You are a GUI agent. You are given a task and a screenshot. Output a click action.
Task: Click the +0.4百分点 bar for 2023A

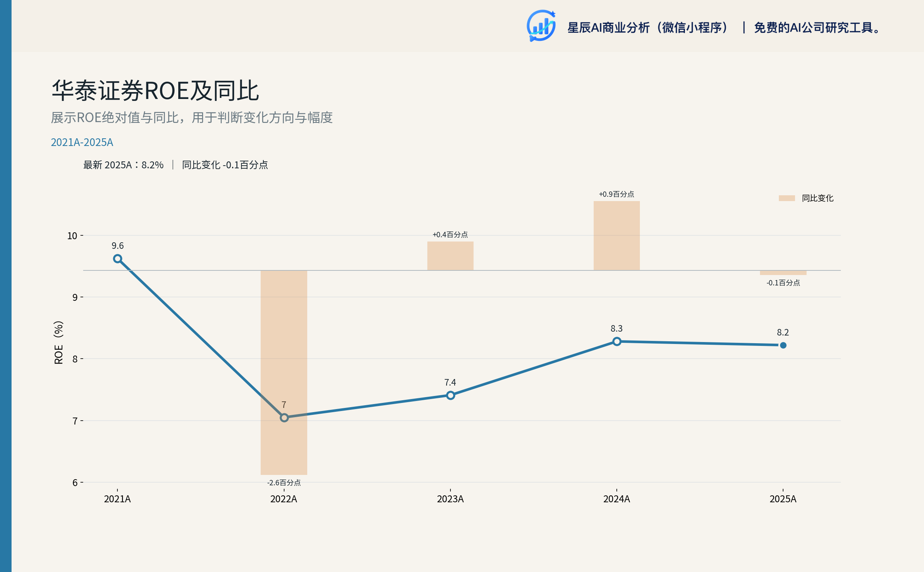pos(450,256)
